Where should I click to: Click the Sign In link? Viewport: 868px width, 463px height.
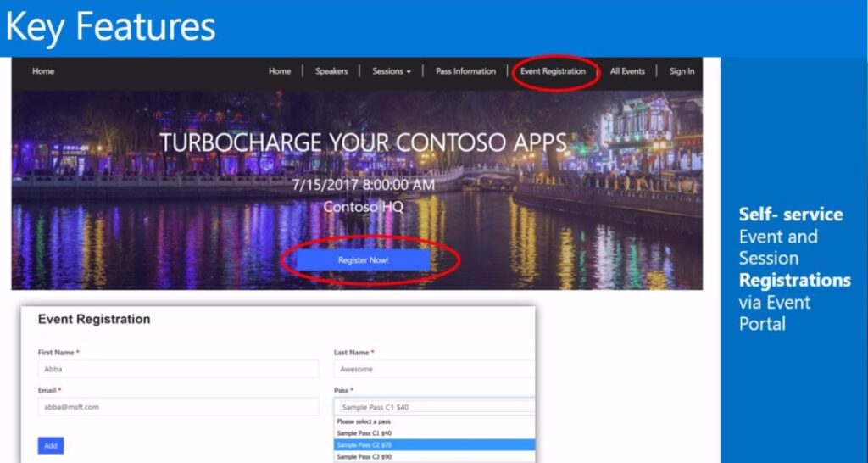pyautogui.click(x=682, y=71)
